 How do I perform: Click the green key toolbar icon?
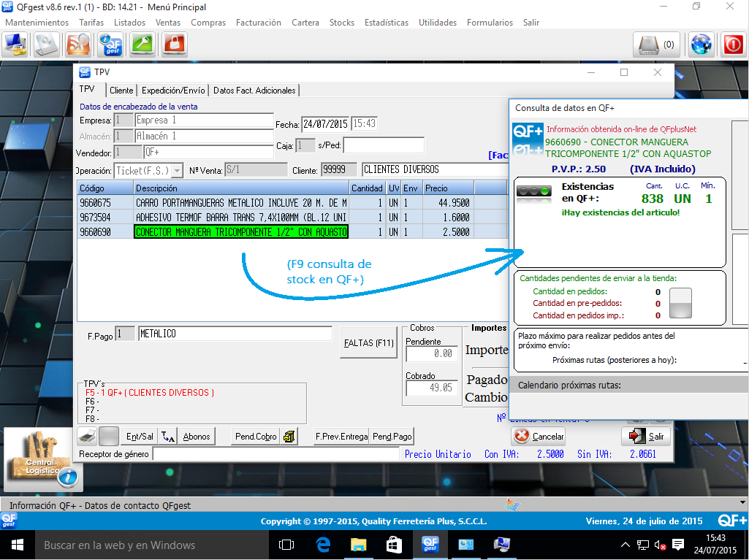click(142, 45)
